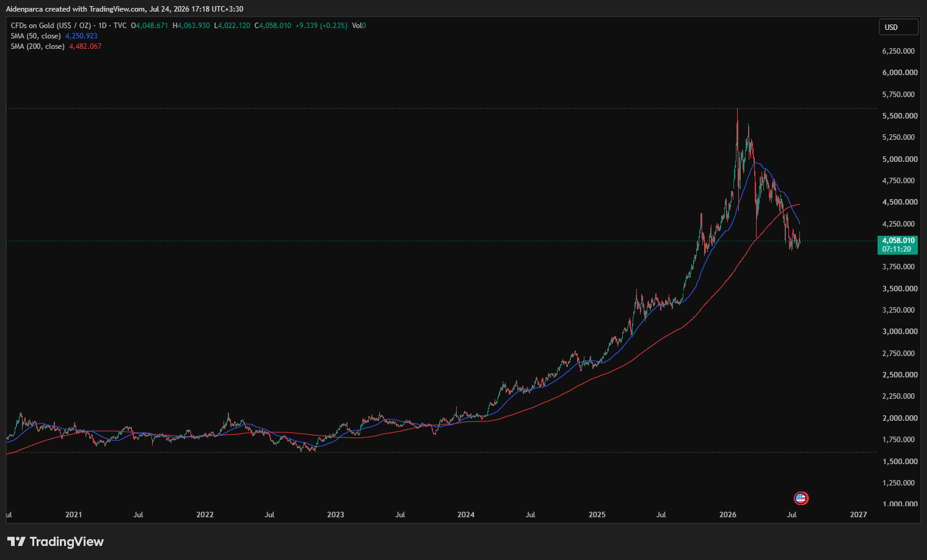927x560 pixels.
Task: Click the 4,500.000 price axis label
Action: click(900, 202)
